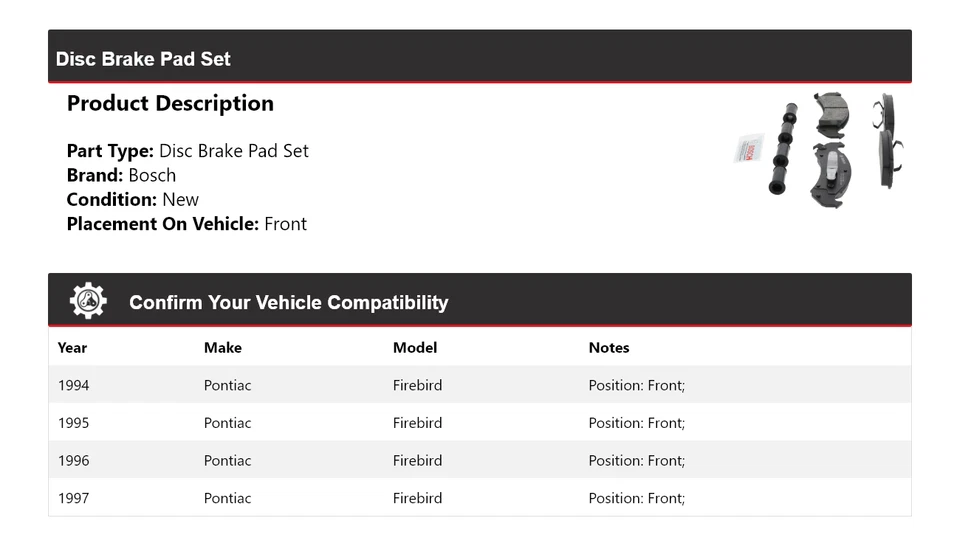Select the 1994 Pontiac Firebird row
The width and height of the screenshot is (960, 546).
tap(479, 385)
